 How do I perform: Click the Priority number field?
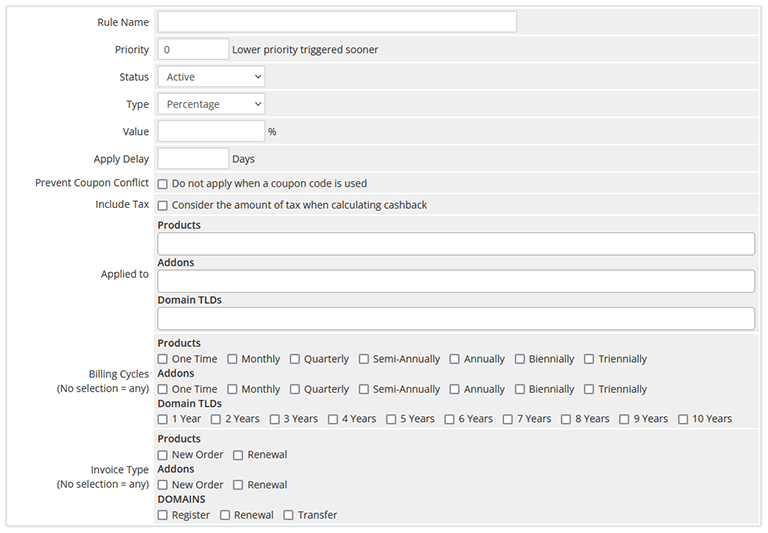pos(193,49)
